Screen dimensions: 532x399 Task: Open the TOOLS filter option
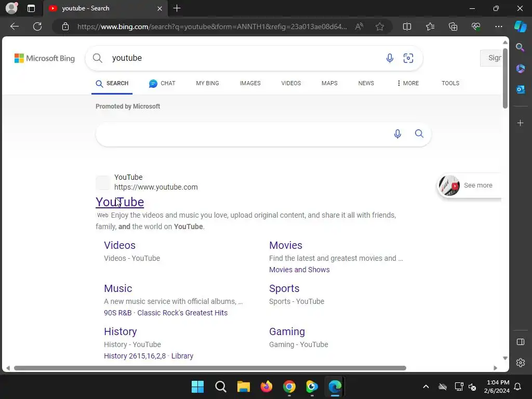coord(450,83)
